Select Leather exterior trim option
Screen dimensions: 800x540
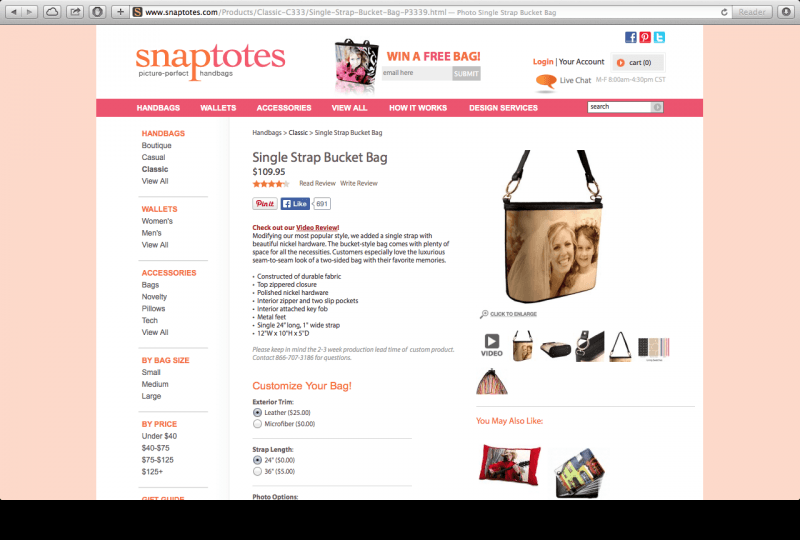[257, 412]
